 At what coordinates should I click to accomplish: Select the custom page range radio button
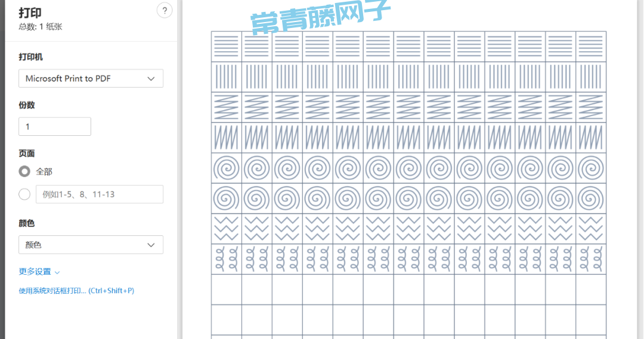(x=24, y=194)
